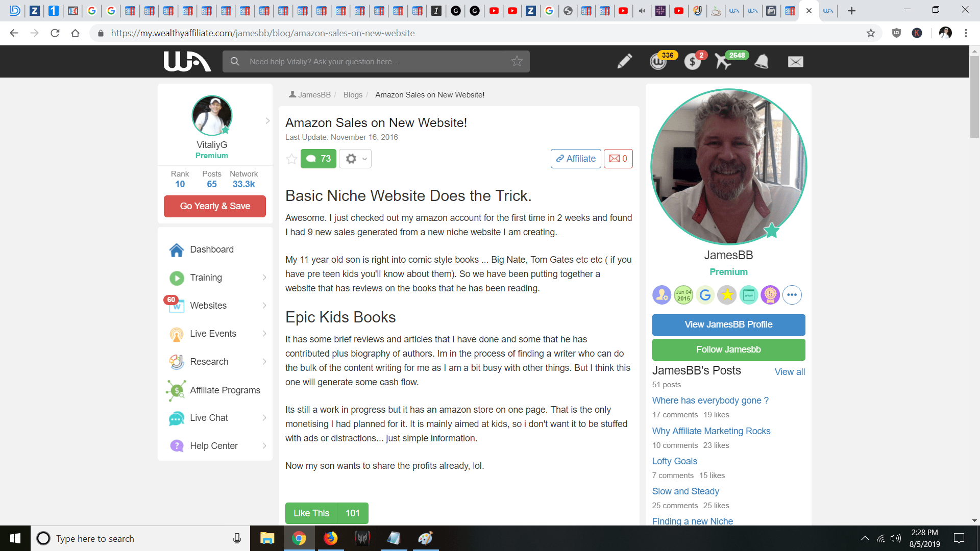980x551 pixels.
Task: Open the 'Lofty Goals' post link
Action: coord(674,461)
